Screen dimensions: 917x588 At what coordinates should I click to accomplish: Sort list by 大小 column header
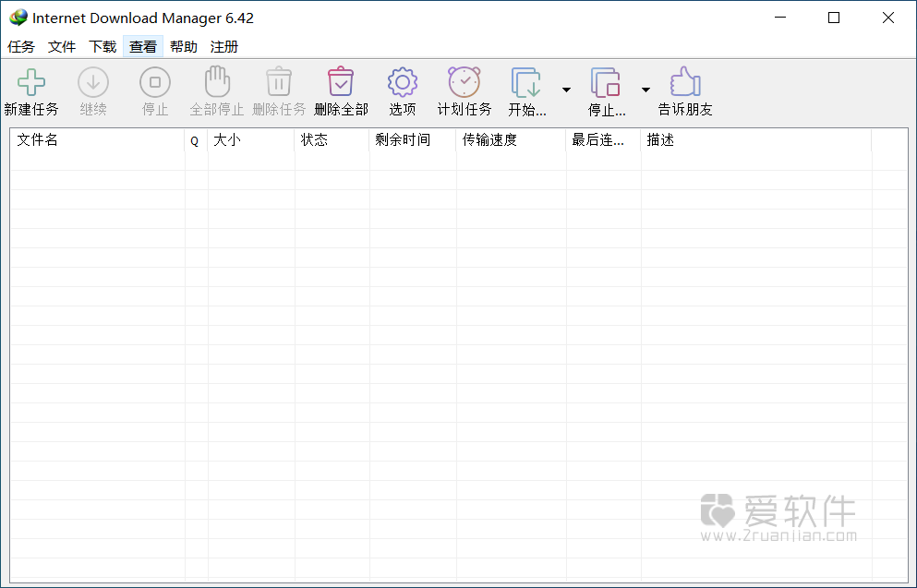point(251,140)
